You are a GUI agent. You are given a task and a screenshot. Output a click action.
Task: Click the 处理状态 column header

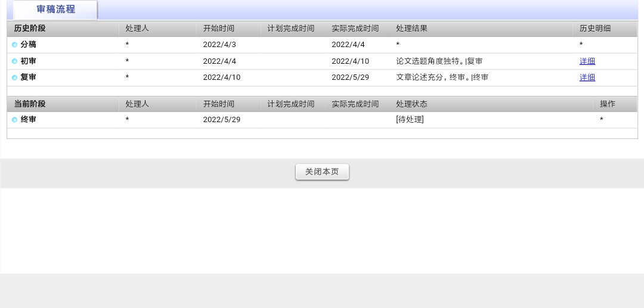click(411, 104)
